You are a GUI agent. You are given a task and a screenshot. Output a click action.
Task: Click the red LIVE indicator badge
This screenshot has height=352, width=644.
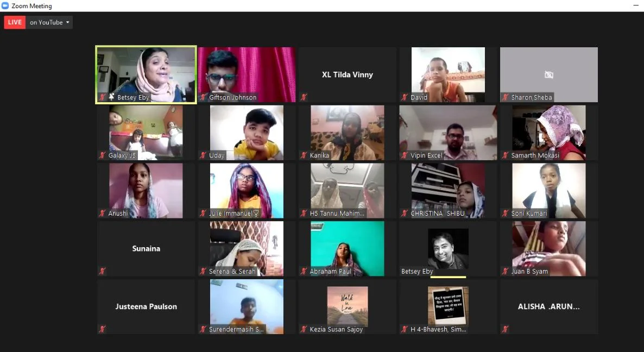coord(15,22)
